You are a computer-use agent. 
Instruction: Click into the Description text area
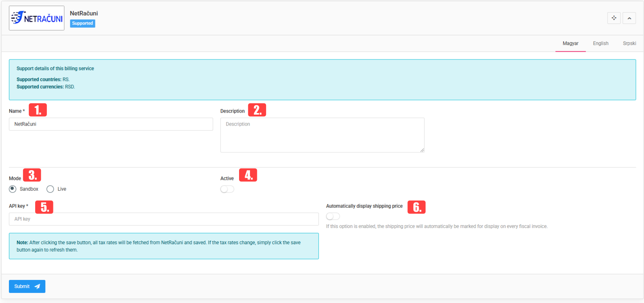click(x=322, y=135)
